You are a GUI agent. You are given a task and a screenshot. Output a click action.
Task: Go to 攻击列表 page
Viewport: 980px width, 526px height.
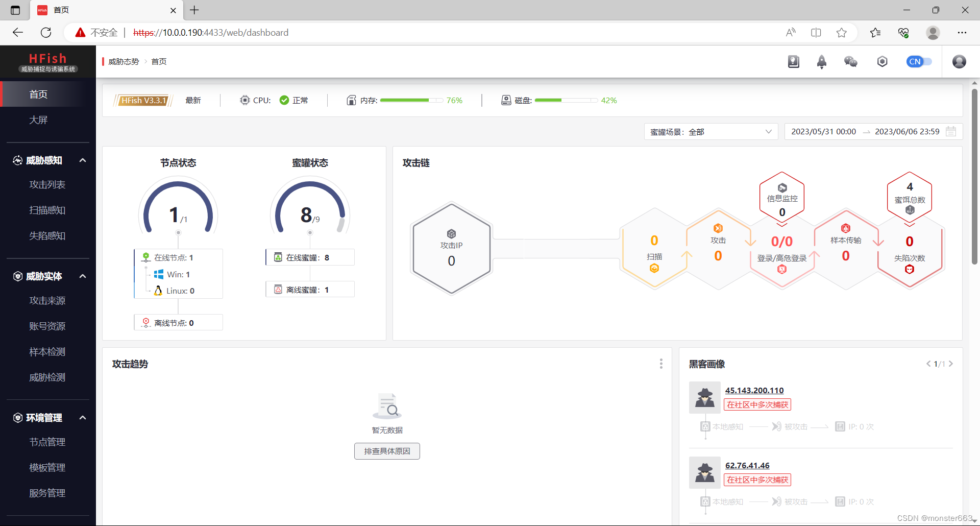click(x=47, y=184)
